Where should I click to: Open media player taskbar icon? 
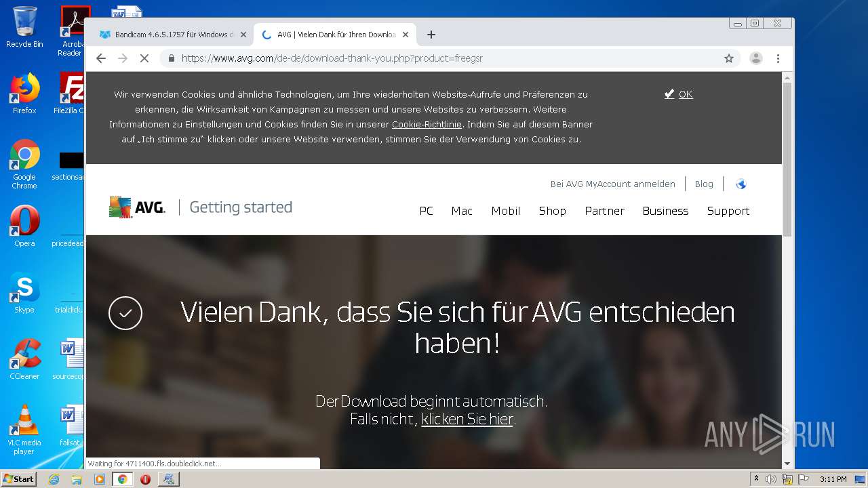pyautogui.click(x=99, y=479)
